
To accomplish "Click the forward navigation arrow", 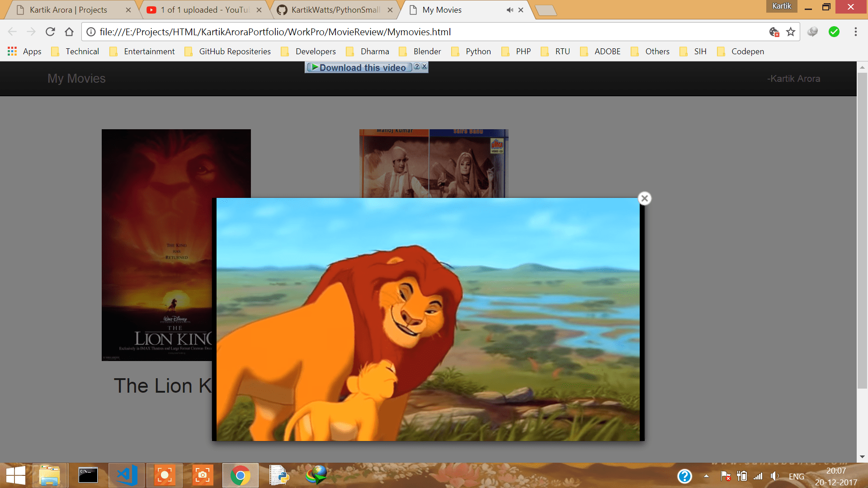I will (31, 32).
